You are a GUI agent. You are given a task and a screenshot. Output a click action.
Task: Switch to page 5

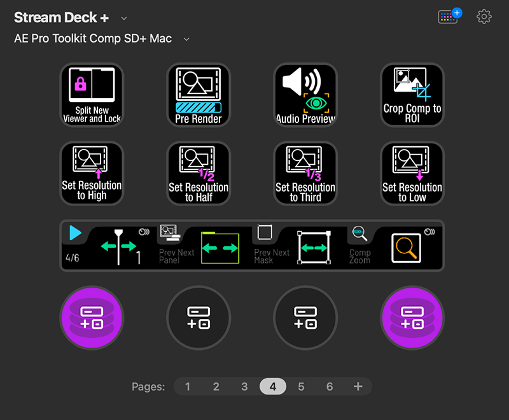click(301, 386)
